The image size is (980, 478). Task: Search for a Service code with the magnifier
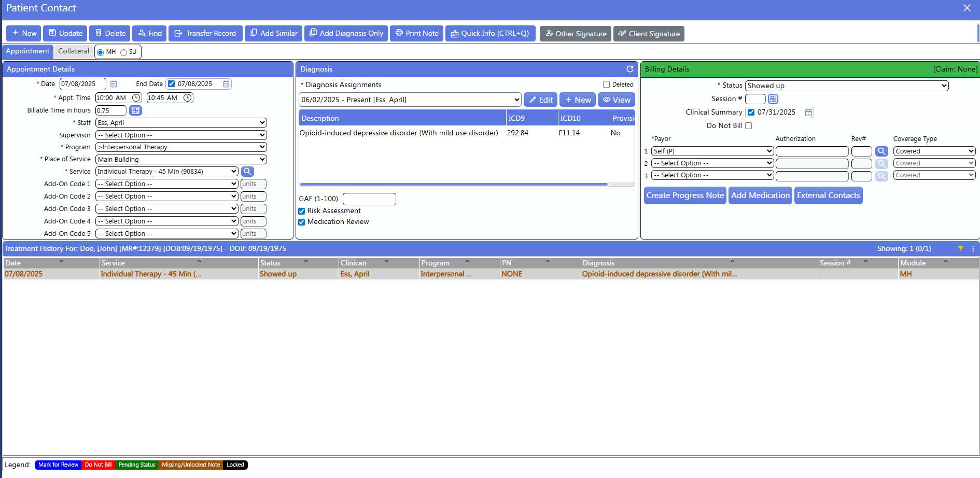click(x=247, y=171)
